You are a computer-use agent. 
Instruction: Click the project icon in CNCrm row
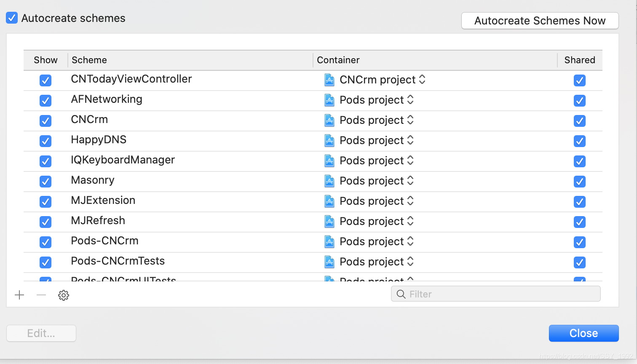(x=329, y=120)
